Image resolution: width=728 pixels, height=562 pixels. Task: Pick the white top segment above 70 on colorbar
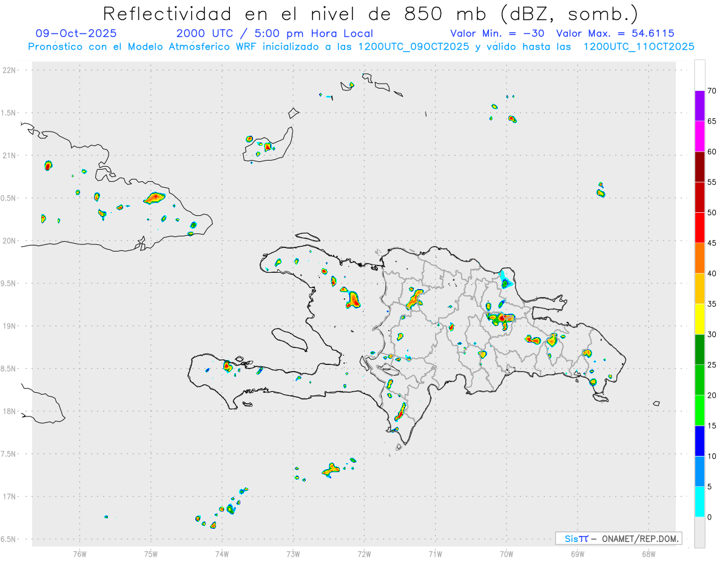(x=699, y=75)
